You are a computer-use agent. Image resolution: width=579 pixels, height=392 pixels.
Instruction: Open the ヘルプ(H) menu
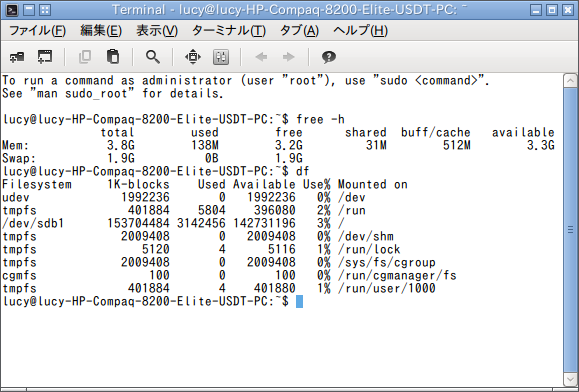tap(360, 31)
